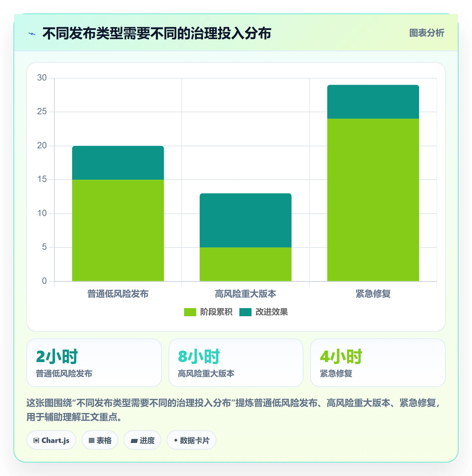Click the y-axis value 0
Screen dimensions: 472x476
click(45, 281)
